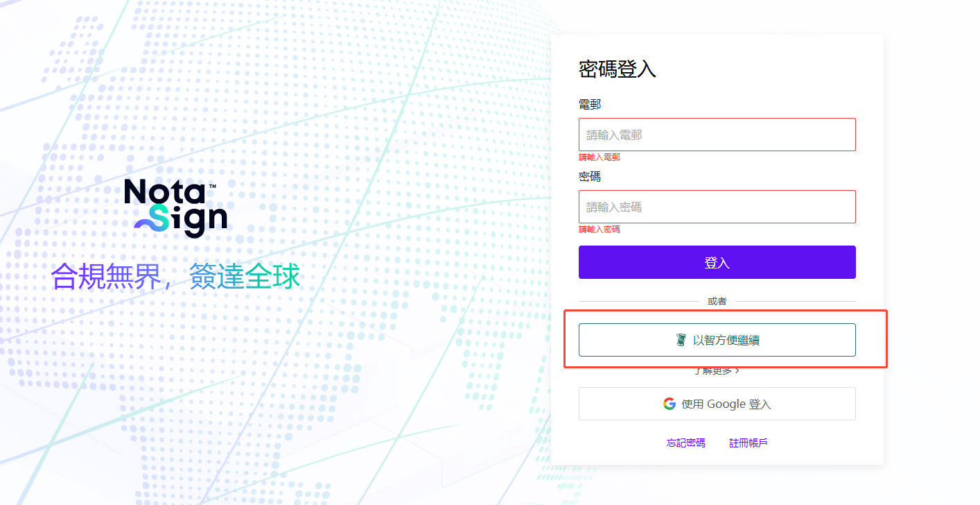Click the red 請輸入密碼 error message

click(x=600, y=230)
